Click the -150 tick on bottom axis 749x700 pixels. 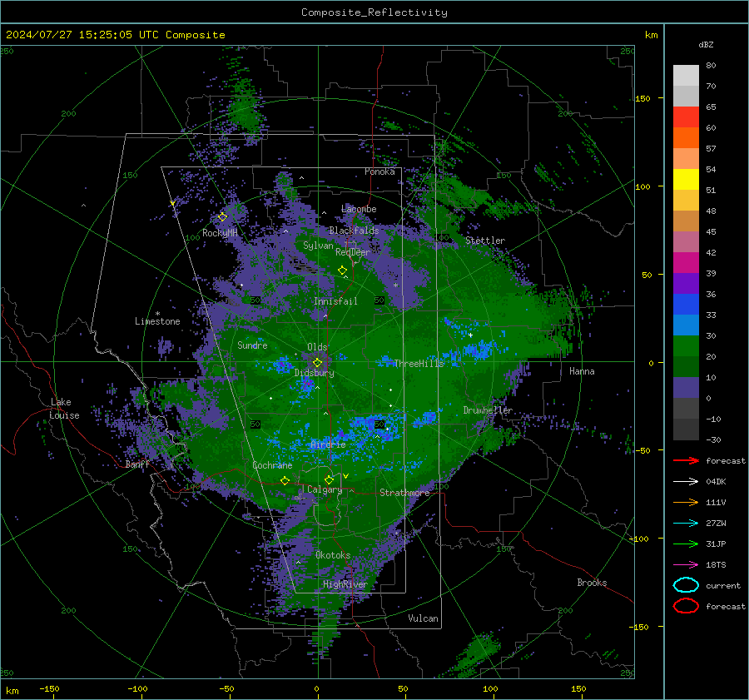tap(49, 688)
